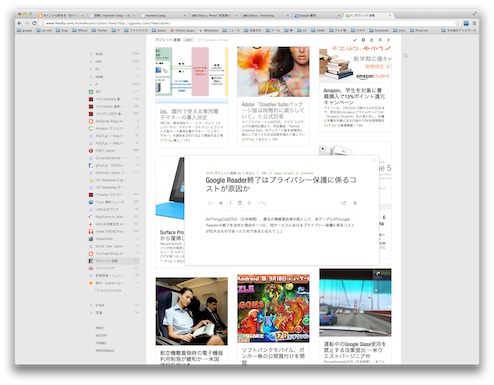Open the Facebook bookmarks folder
Image resolution: width=494 pixels, height=385 pixels.
coord(379,30)
